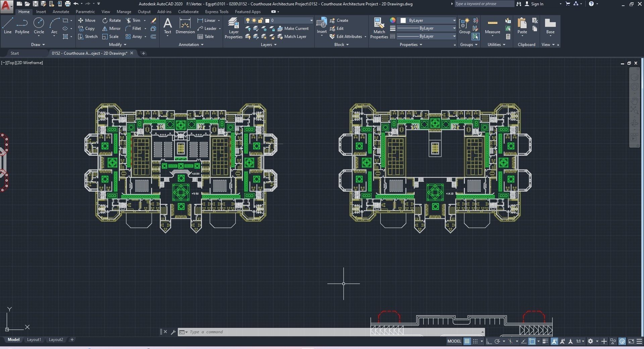This screenshot has height=349, width=644.
Task: Open the Insert ribbon tab
Action: (41, 12)
